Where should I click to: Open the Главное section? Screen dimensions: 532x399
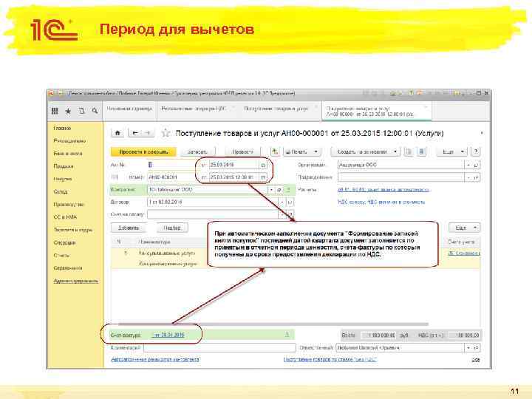coord(62,129)
